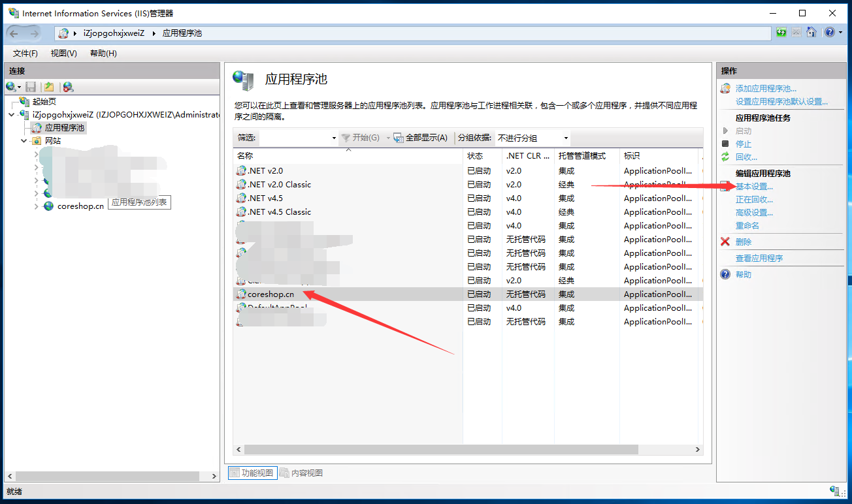Collapse the 网站 sites tree node
Screen dimensions: 852x504
24,140
